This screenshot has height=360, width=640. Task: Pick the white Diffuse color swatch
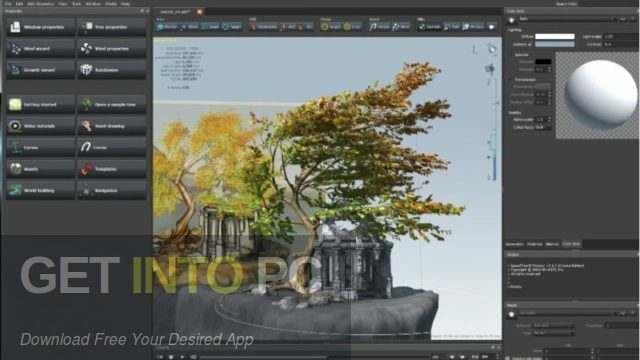click(x=555, y=36)
